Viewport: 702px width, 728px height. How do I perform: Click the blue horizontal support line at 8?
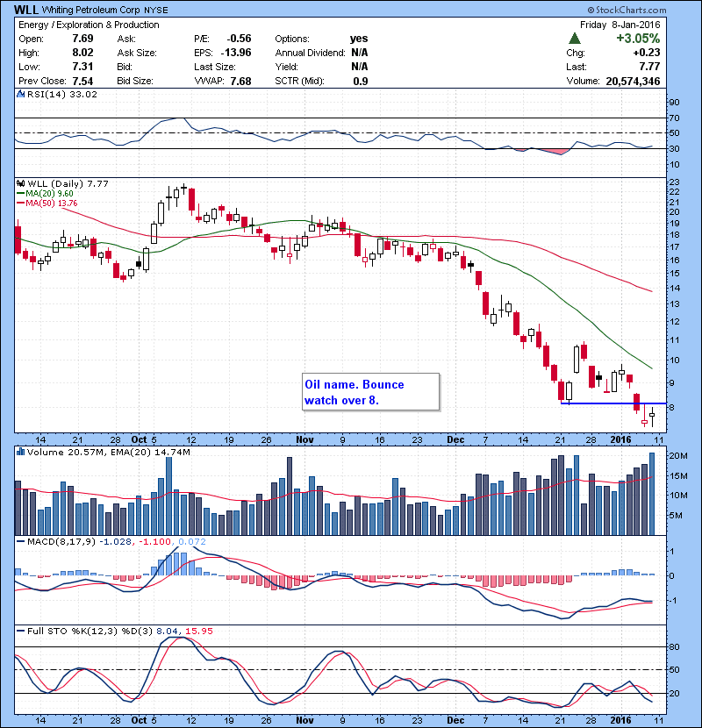(613, 403)
